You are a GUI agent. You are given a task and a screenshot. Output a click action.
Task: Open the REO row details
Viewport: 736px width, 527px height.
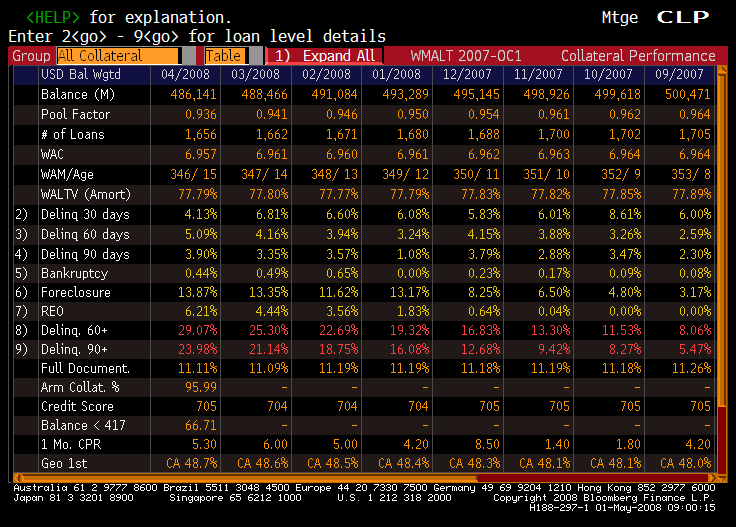tap(54, 311)
